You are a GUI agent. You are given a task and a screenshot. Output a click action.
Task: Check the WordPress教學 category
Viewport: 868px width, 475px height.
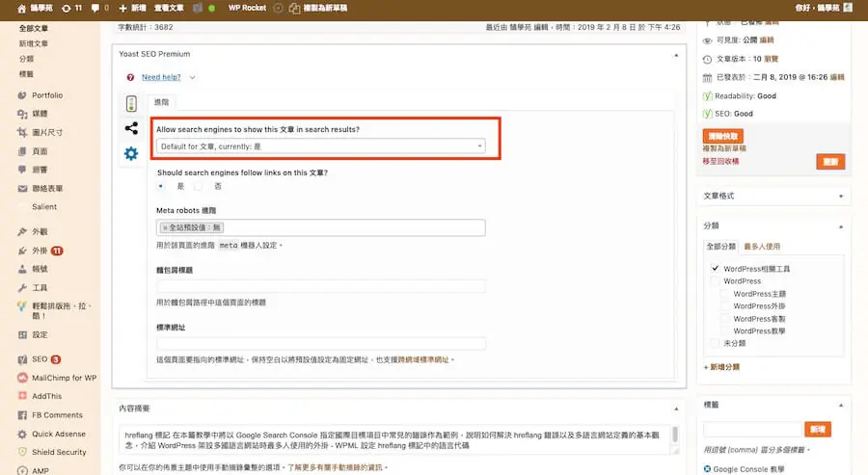coord(725,330)
